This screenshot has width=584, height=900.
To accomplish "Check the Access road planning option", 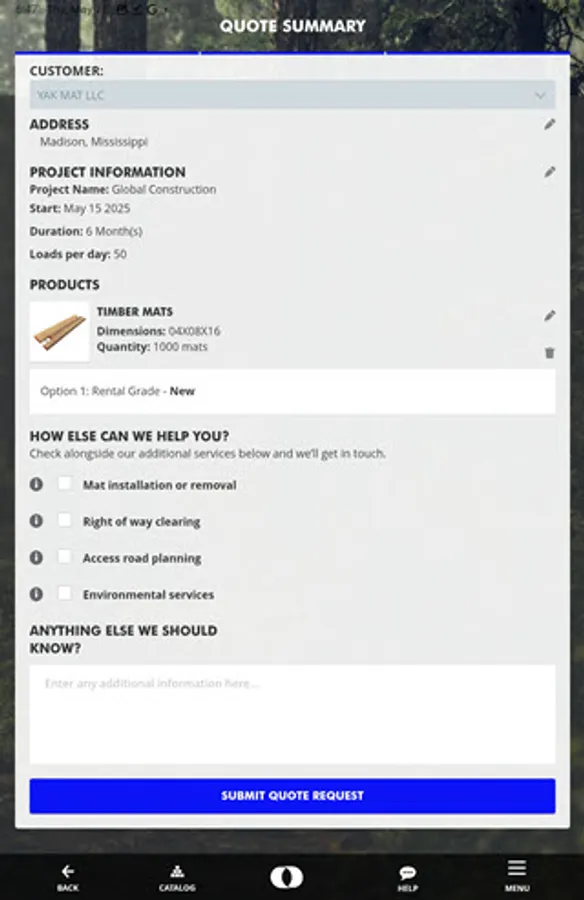I will point(66,557).
